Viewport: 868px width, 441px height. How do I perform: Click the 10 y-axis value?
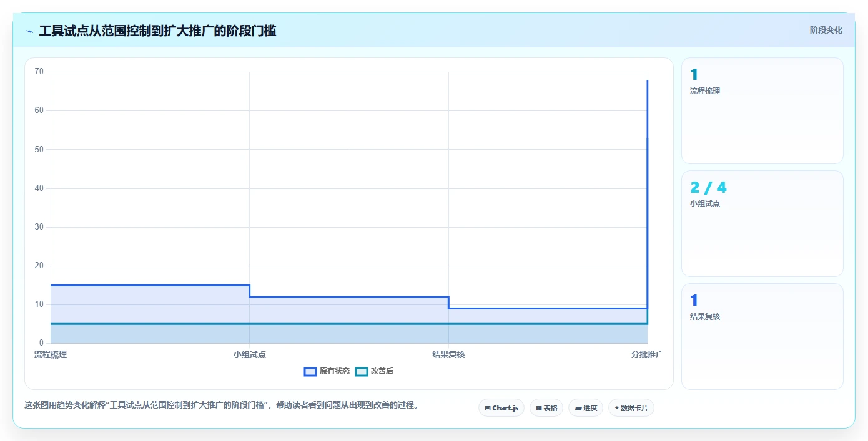[x=39, y=304]
